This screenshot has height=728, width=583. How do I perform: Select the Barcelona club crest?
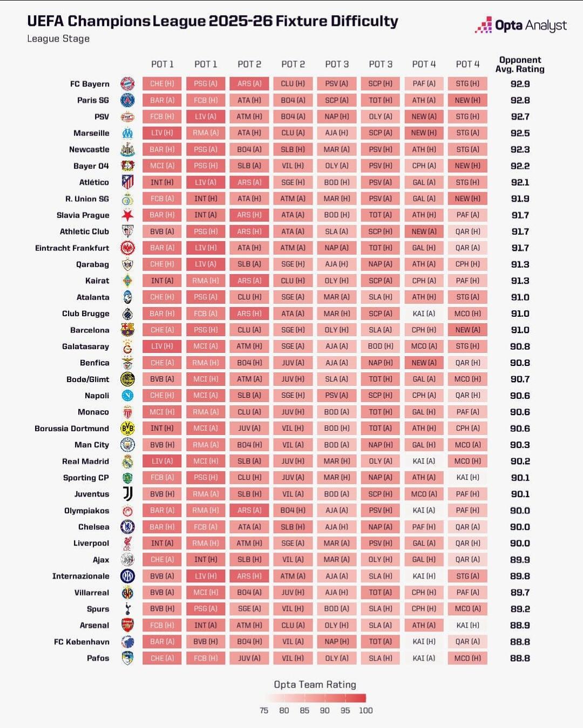(x=127, y=330)
